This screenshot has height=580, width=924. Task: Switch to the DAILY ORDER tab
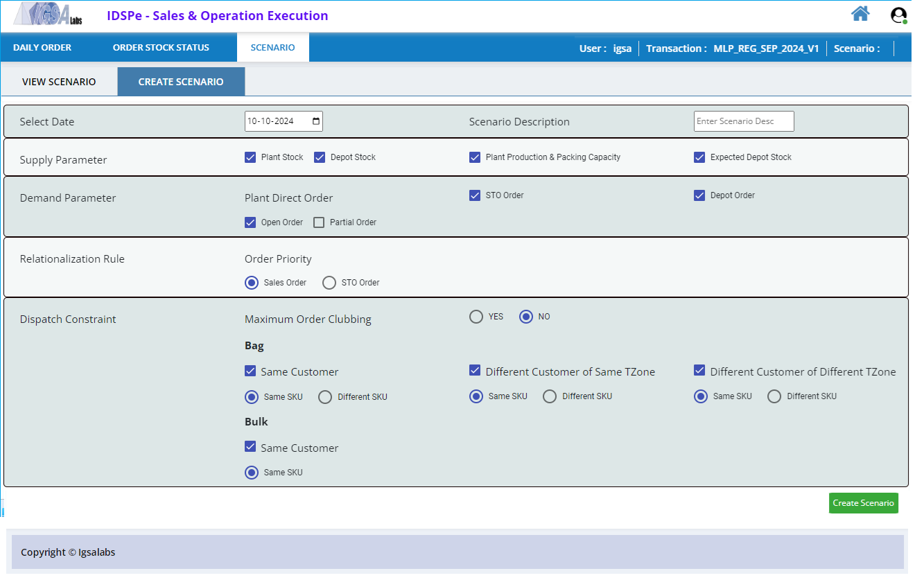tap(42, 48)
